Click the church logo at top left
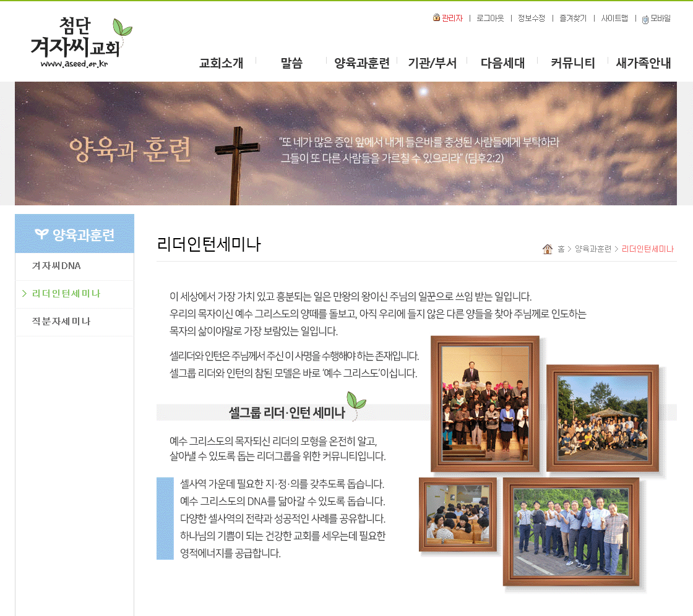 pyautogui.click(x=80, y=42)
